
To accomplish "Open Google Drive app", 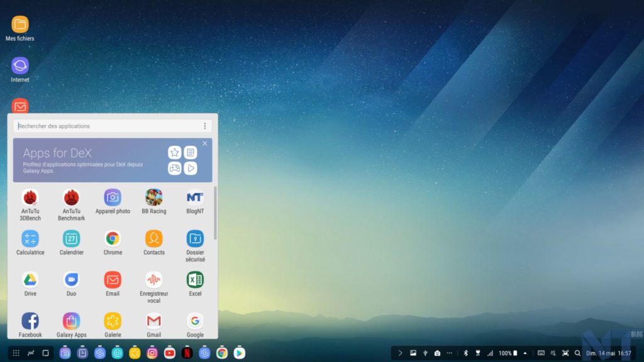I will (x=30, y=284).
